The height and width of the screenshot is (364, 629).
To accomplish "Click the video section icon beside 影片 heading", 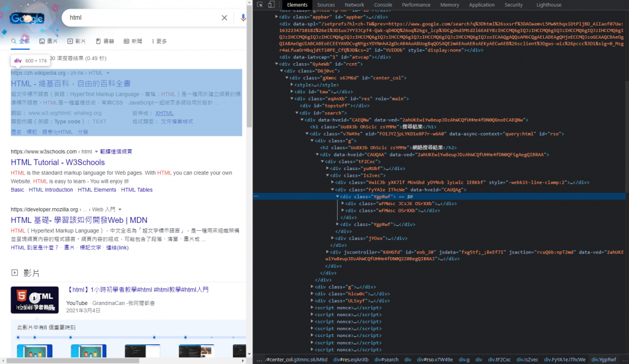I will [15, 273].
